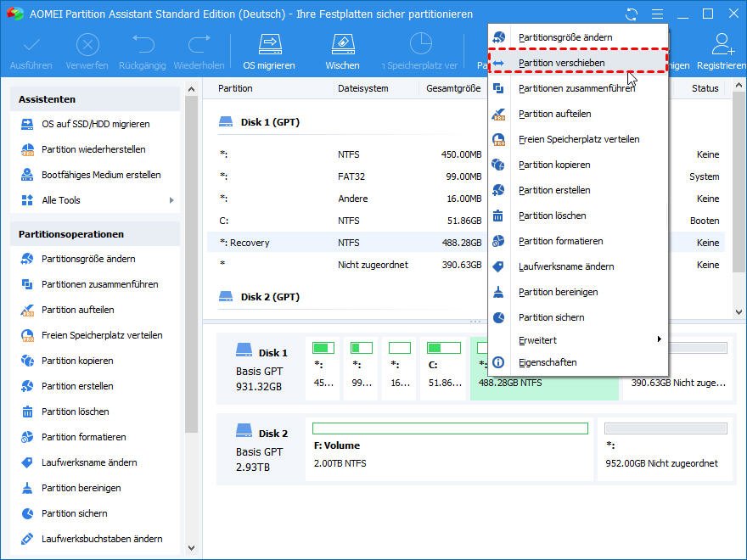Select Partition kopieren in context menu
The width and height of the screenshot is (747, 560).
pos(578,165)
